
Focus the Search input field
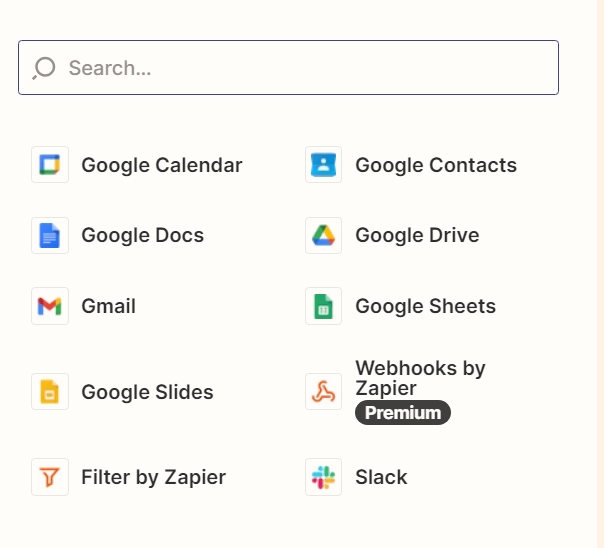(x=288, y=67)
